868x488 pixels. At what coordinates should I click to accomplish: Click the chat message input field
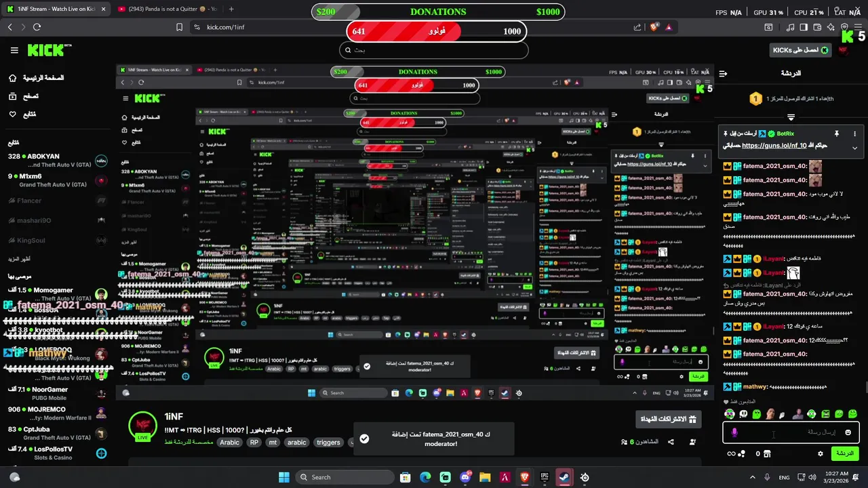click(791, 432)
